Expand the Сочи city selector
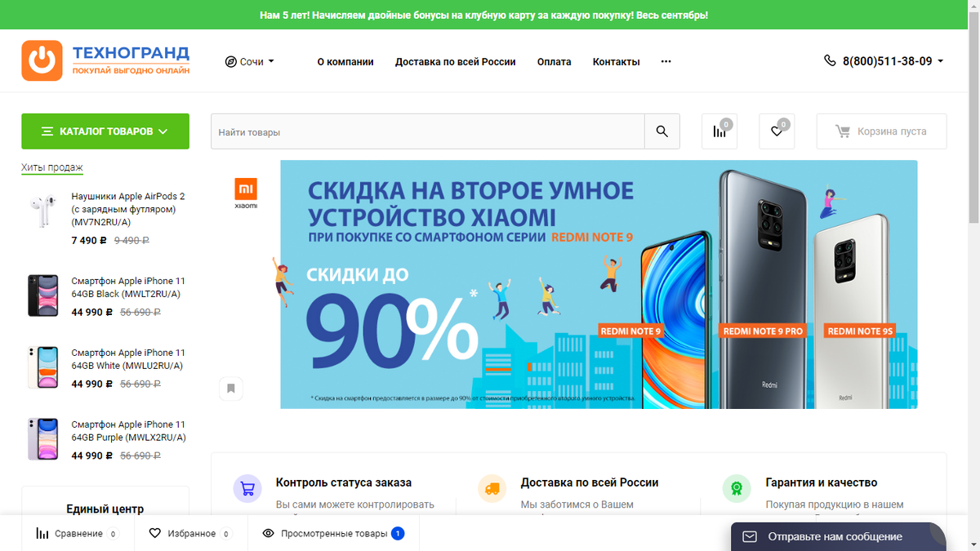980x551 pixels. 250,61
